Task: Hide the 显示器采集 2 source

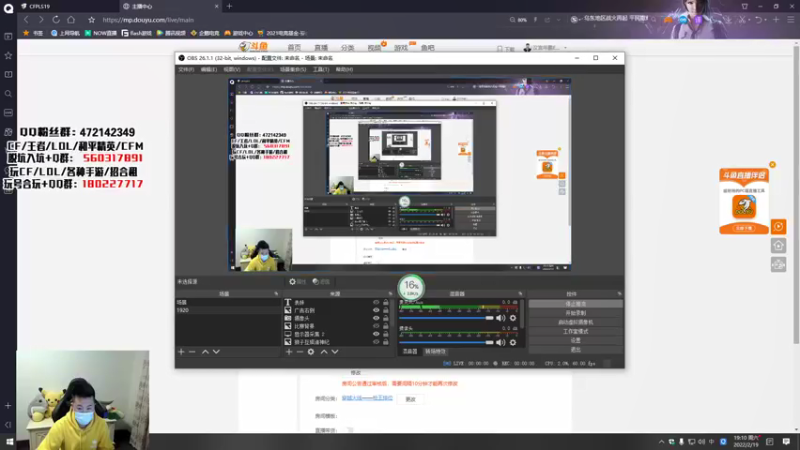Action: point(376,334)
